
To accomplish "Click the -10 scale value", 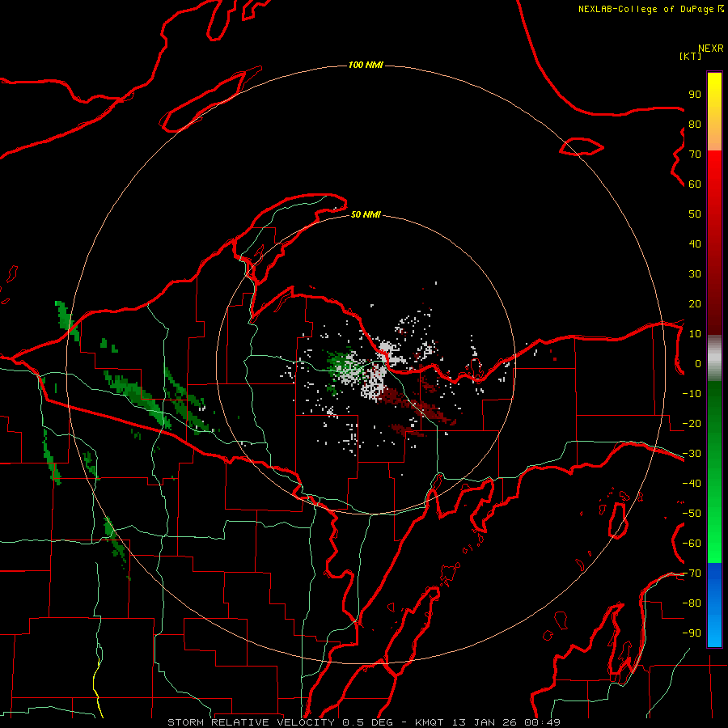I will 692,394.
